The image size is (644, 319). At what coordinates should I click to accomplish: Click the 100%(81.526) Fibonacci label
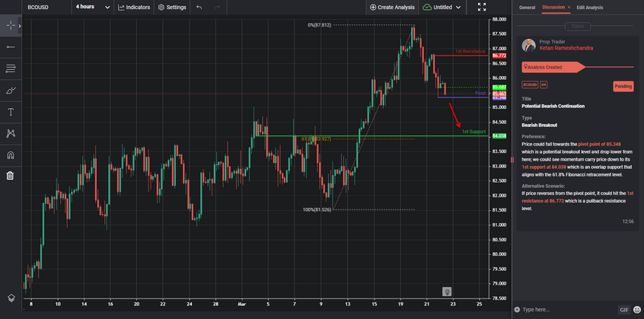click(x=317, y=210)
